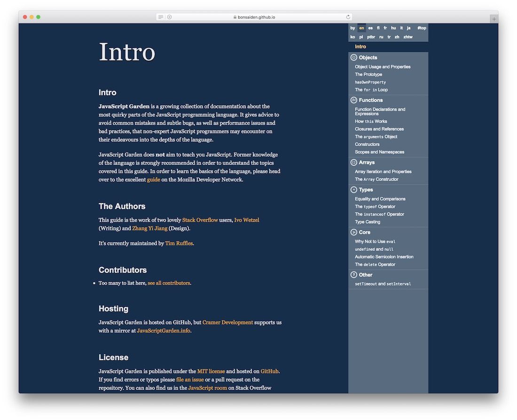This screenshot has height=420, width=517.
Task: Jump to page top via #top link
Action: coord(422,28)
